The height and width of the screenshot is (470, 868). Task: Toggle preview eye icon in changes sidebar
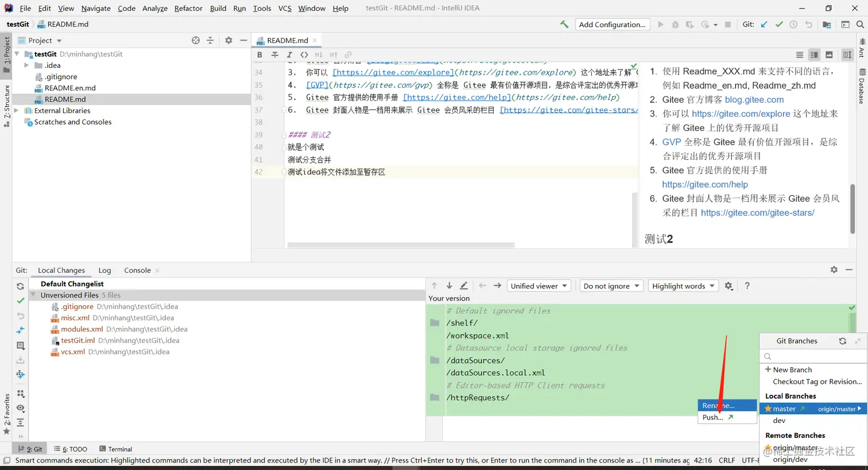coord(20,408)
